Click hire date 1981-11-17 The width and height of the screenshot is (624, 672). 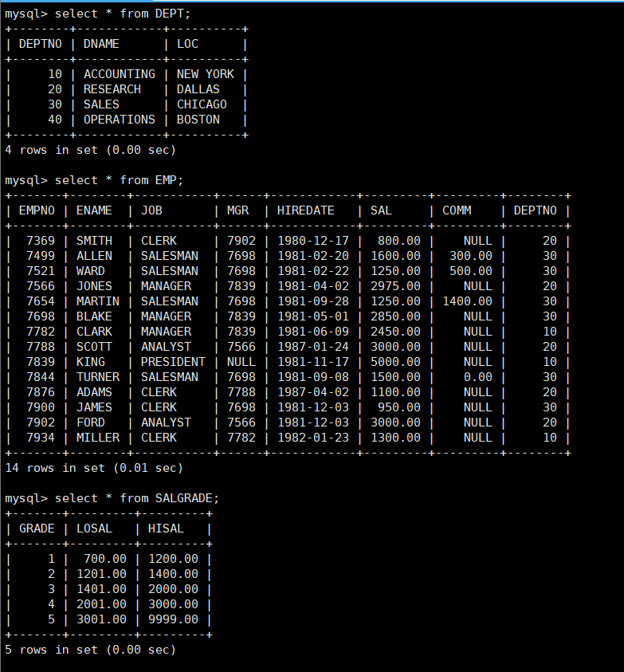[x=313, y=362]
